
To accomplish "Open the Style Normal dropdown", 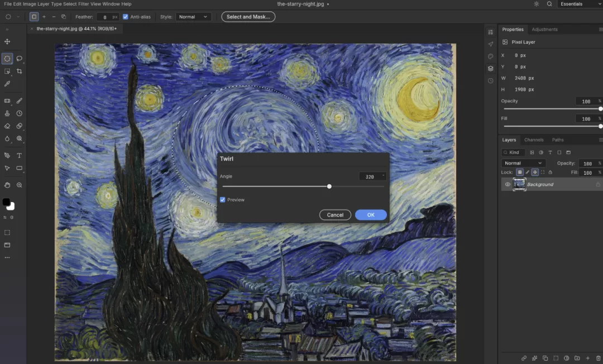I will pos(193,17).
